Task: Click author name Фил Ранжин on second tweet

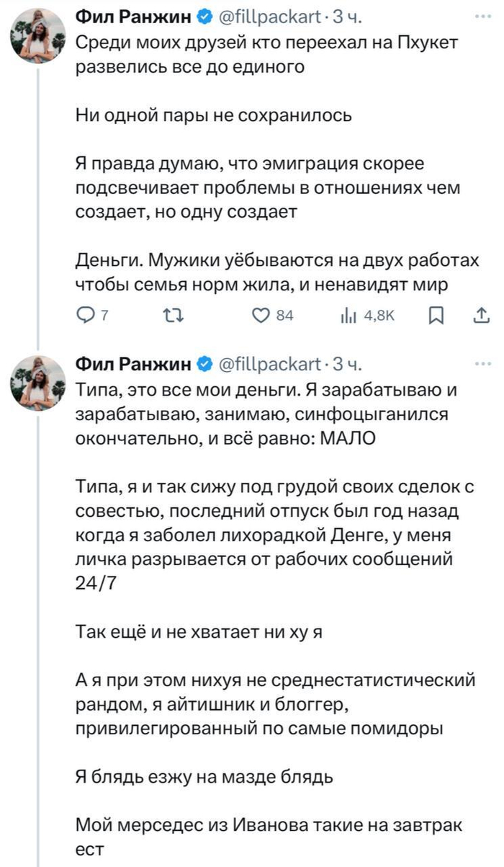Action: [132, 365]
